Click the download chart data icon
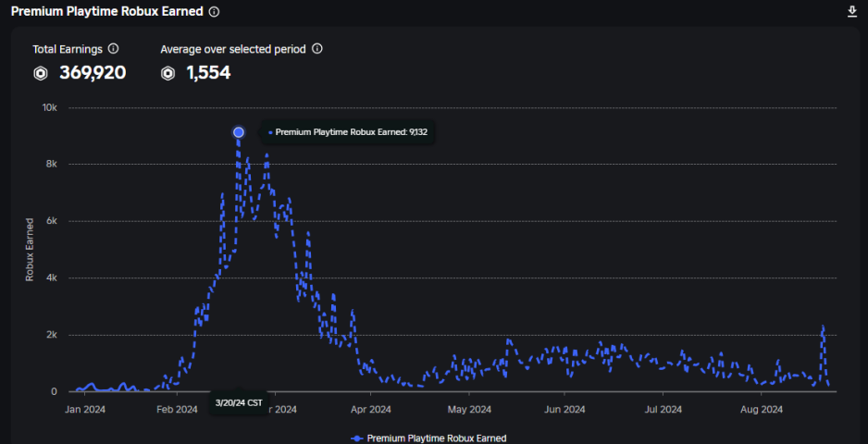Screen dimensions: 868x444 point(852,11)
